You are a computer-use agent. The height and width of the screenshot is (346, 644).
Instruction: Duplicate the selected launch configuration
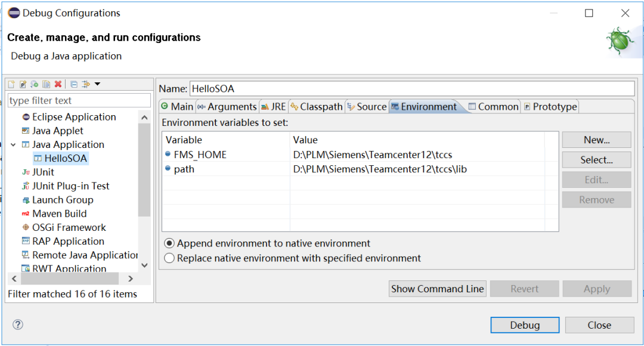tap(46, 84)
